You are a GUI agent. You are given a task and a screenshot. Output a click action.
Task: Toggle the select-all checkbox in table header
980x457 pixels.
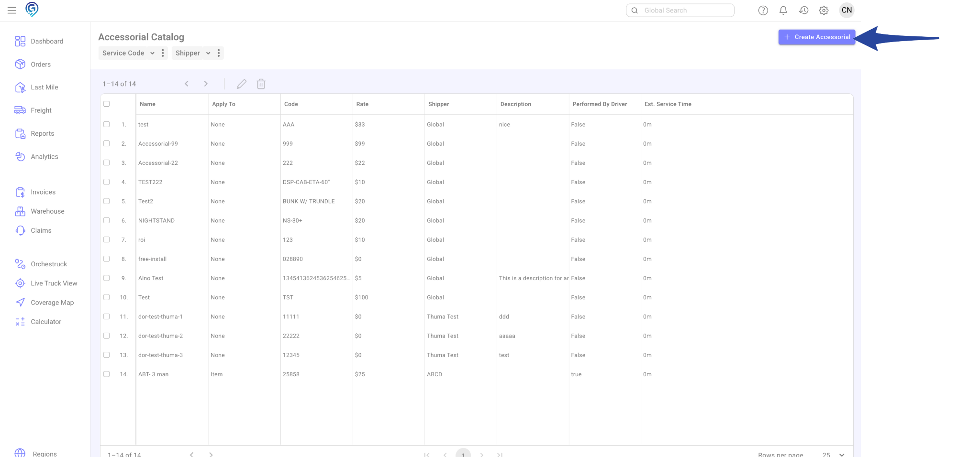[107, 104]
